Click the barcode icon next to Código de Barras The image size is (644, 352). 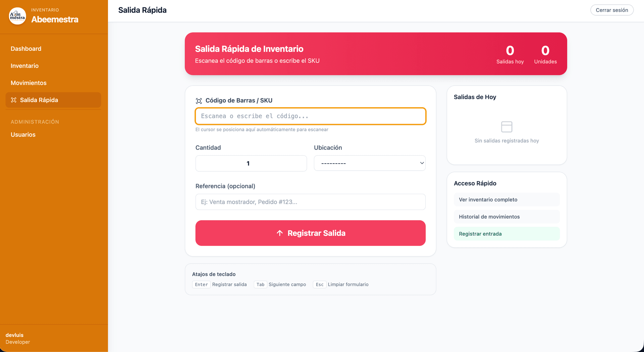(x=199, y=101)
